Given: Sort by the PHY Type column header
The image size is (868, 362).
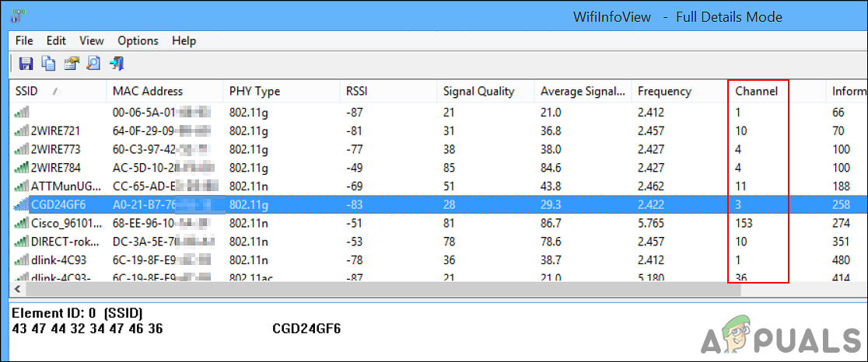Looking at the screenshot, I should pos(282,91).
